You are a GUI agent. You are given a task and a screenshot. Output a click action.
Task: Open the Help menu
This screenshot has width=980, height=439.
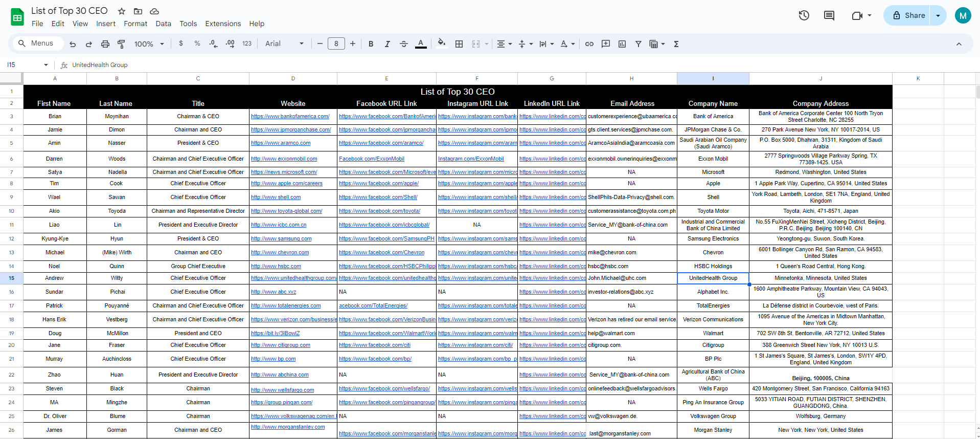(x=257, y=24)
